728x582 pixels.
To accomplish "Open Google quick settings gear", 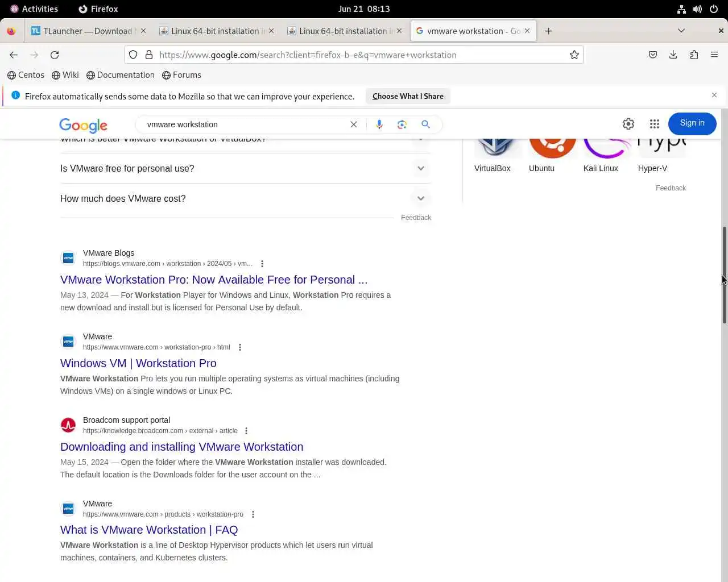I will tap(628, 123).
